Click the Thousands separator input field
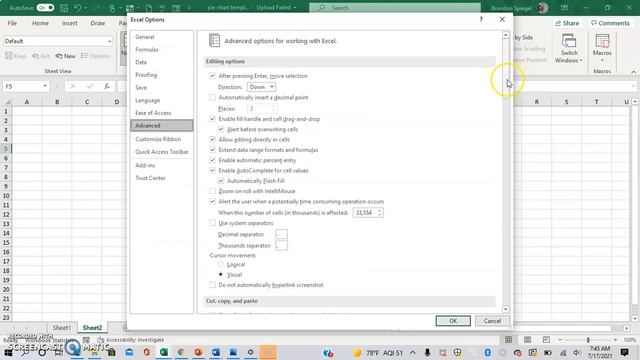The height and width of the screenshot is (360, 640). [x=281, y=245]
